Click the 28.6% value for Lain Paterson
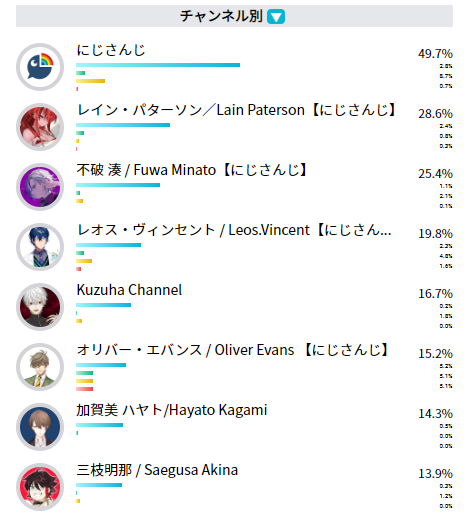 pos(435,114)
